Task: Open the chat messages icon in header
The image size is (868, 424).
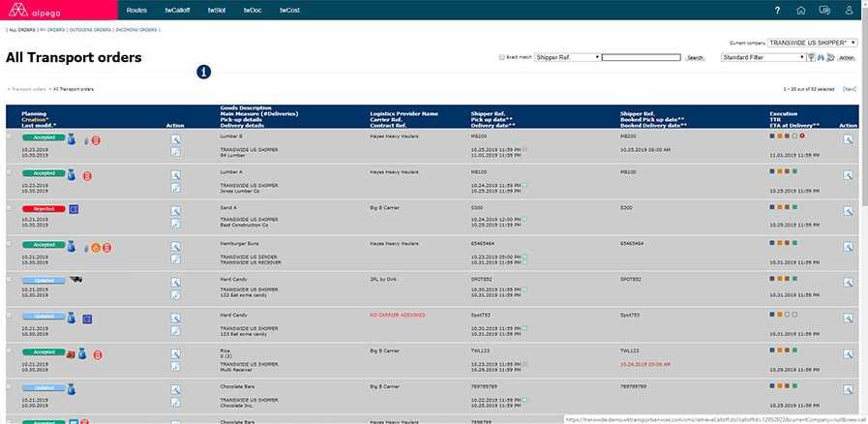Action: (824, 10)
